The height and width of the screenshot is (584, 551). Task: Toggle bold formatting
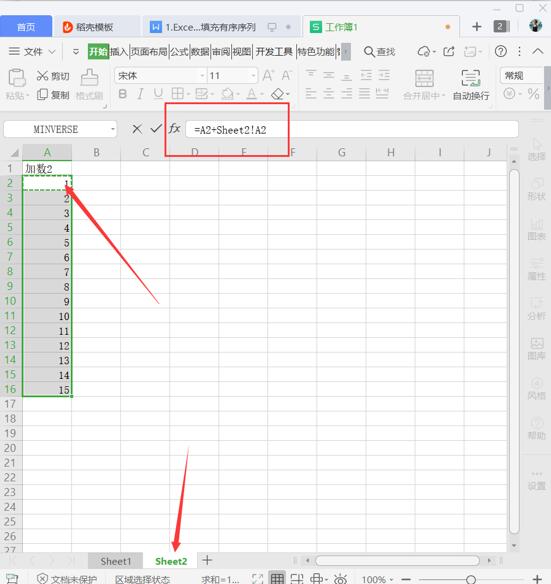point(122,94)
